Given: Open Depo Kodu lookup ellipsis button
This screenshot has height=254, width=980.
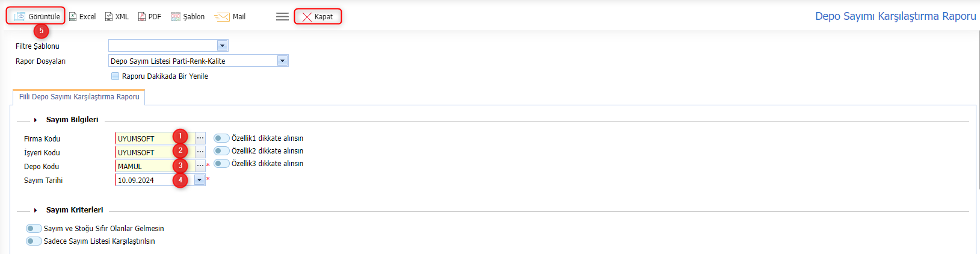Looking at the screenshot, I should point(200,166).
